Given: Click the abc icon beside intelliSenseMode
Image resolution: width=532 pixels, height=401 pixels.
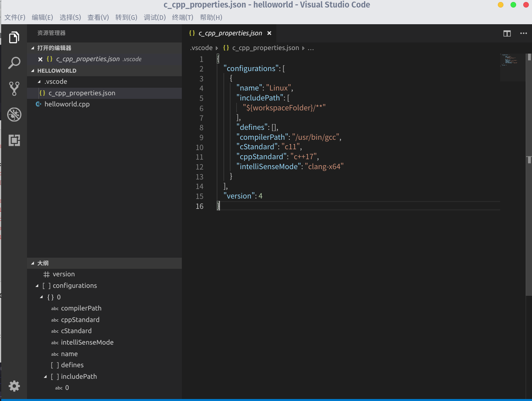Looking at the screenshot, I should click(55, 343).
